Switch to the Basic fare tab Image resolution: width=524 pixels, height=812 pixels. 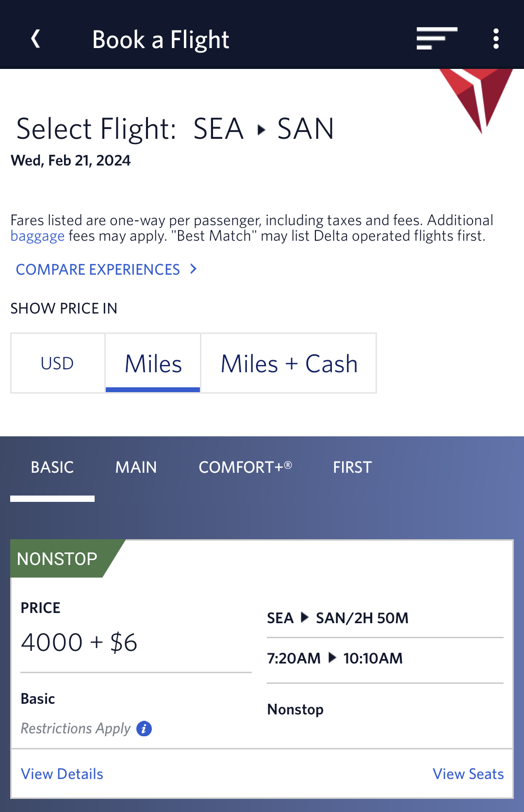click(52, 467)
